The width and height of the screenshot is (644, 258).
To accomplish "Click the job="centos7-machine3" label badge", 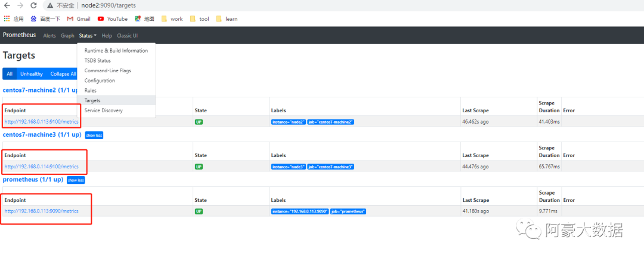I will (x=330, y=167).
